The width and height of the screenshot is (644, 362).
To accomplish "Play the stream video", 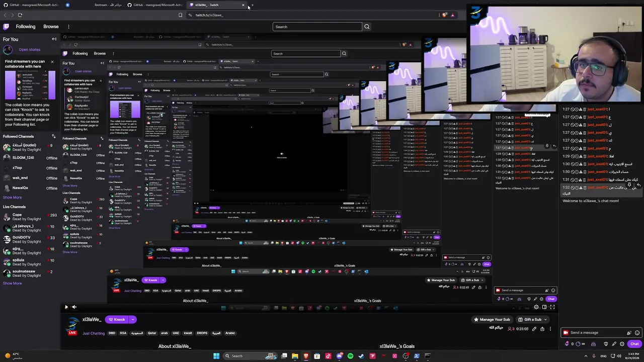I will (x=66, y=307).
